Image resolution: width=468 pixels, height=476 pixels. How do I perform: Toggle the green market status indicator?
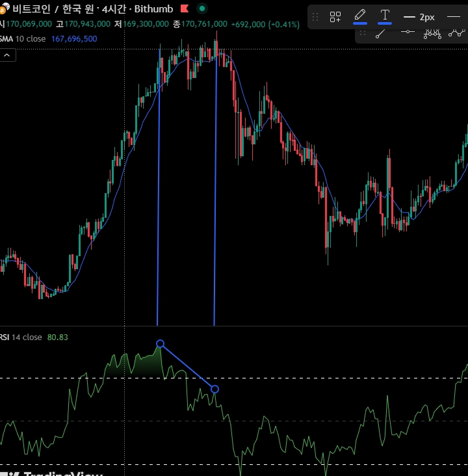[202, 9]
